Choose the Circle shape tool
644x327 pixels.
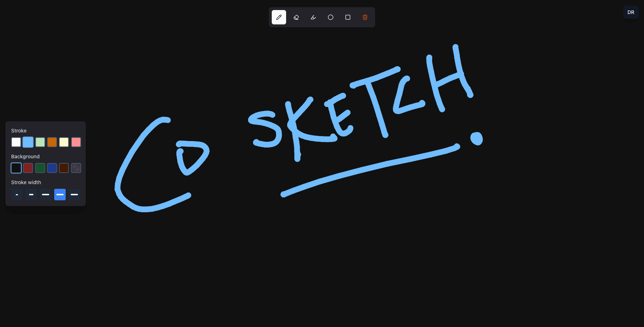[x=331, y=17]
